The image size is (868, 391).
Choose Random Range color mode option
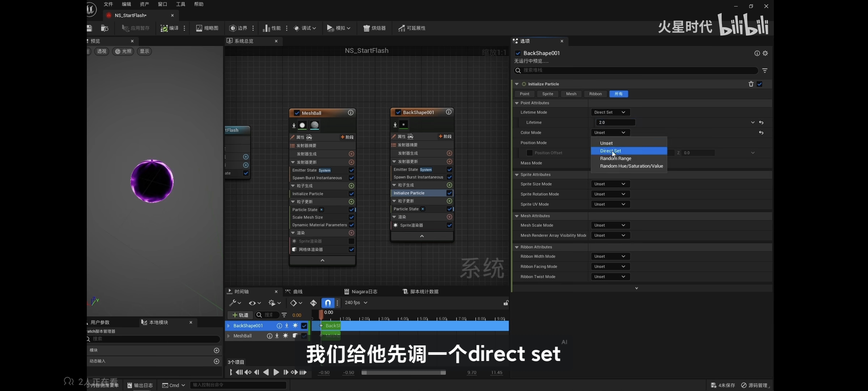click(616, 158)
